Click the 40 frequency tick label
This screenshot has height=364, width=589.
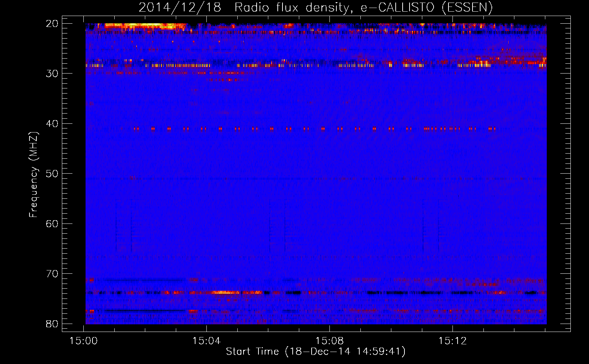(52, 124)
